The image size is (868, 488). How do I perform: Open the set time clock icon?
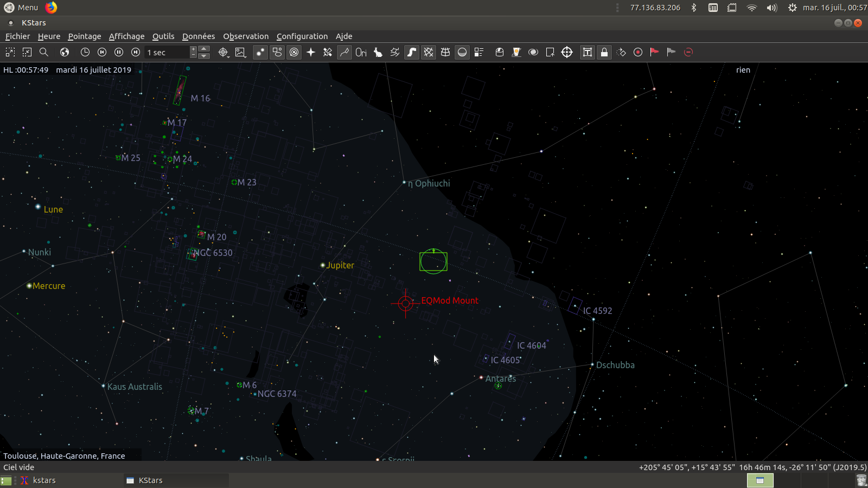point(85,52)
